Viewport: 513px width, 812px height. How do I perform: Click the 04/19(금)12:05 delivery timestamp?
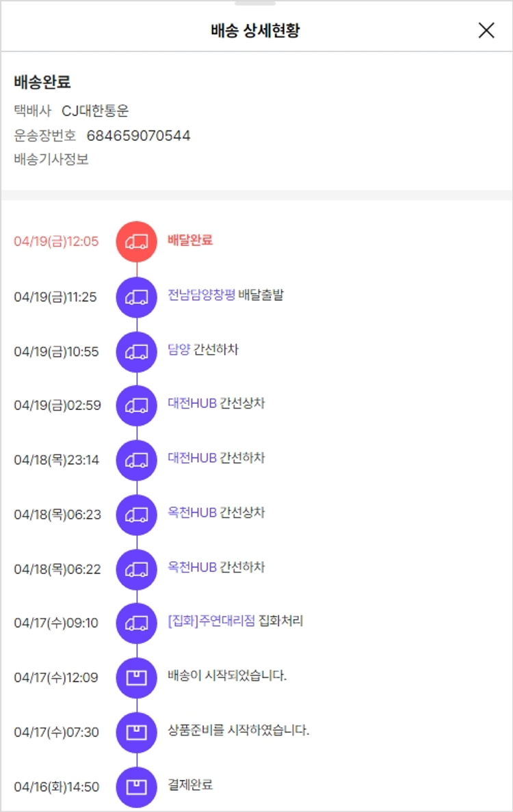pos(56,241)
